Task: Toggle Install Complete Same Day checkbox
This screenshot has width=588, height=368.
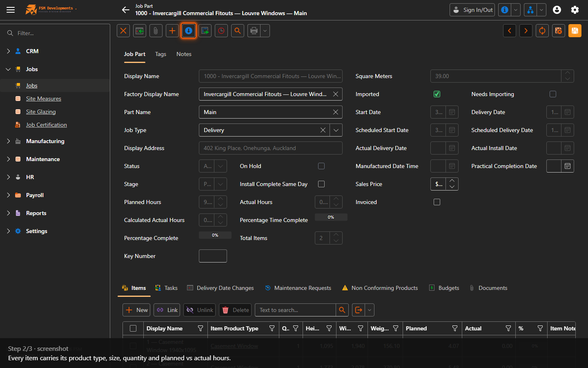Action: point(321,184)
